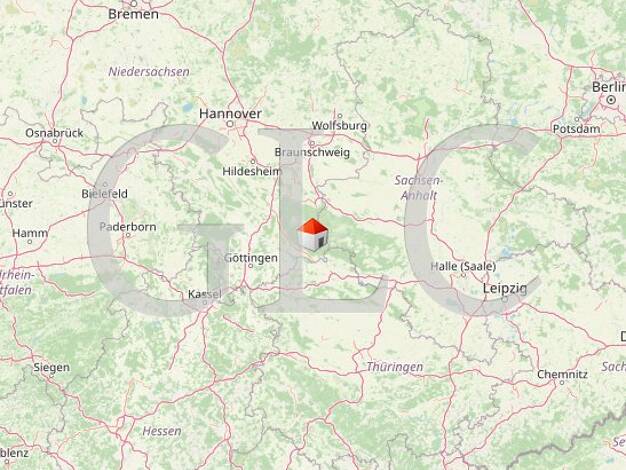Select the Thüringen state label
The image size is (626, 470).
coord(394,367)
